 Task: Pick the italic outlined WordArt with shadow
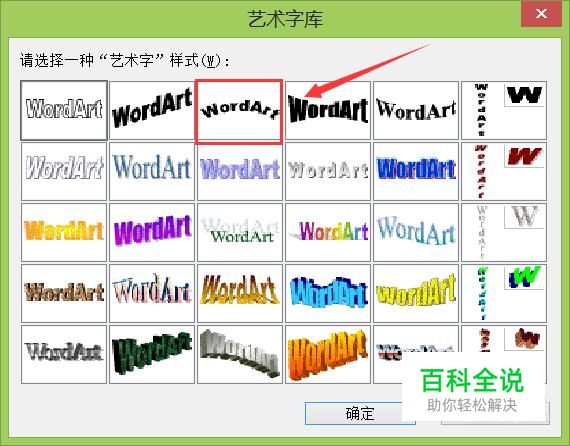click(64, 172)
